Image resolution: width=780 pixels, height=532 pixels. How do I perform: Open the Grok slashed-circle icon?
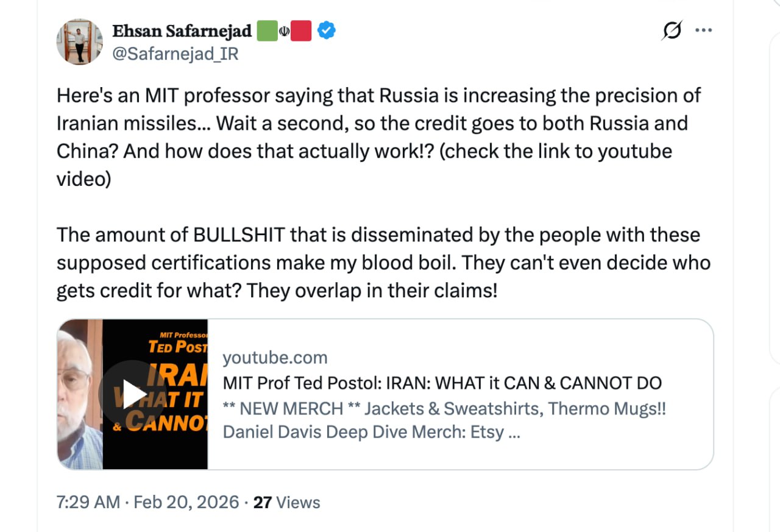pyautogui.click(x=672, y=30)
